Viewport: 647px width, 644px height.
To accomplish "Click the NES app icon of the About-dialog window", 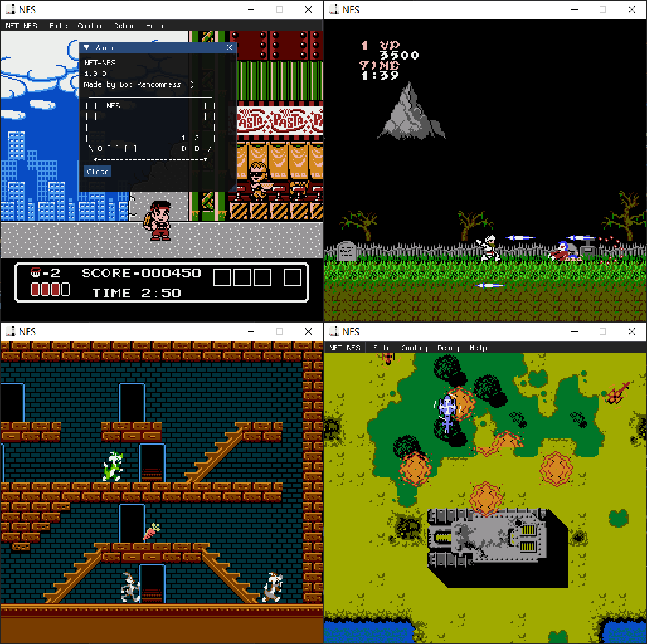I will point(10,9).
